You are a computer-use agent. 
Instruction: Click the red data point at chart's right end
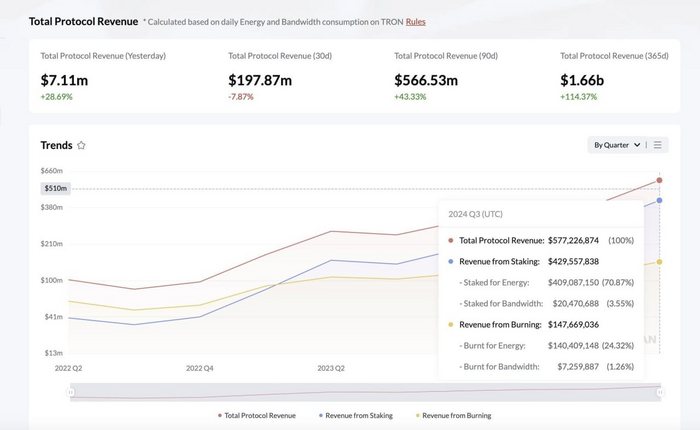point(660,181)
